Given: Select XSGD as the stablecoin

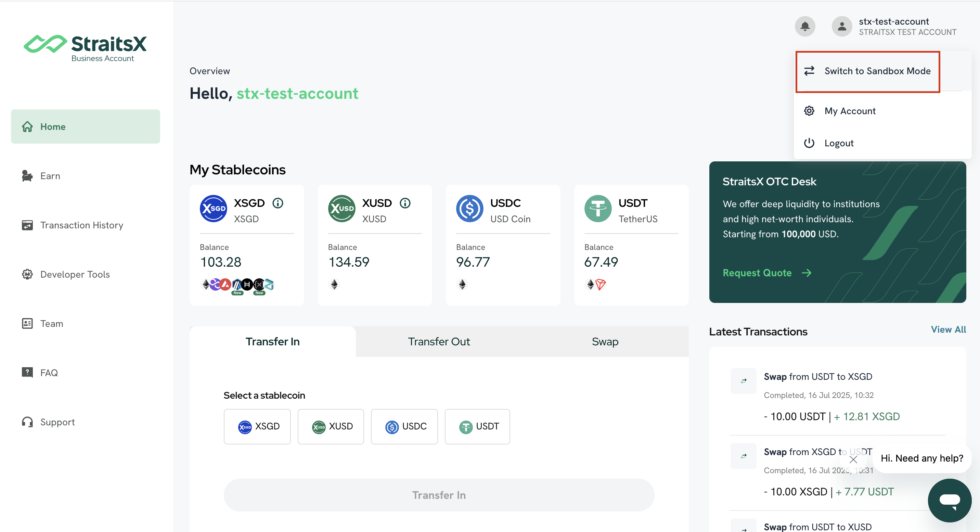Looking at the screenshot, I should pos(257,426).
